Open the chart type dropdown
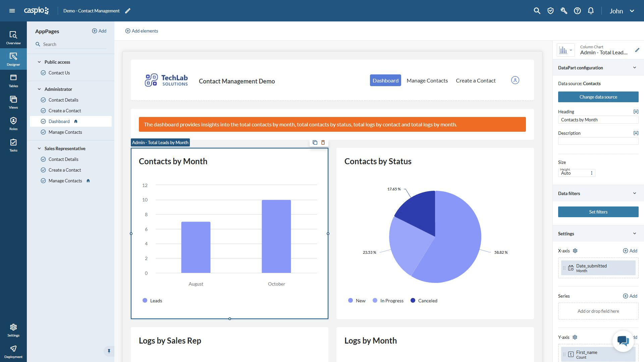This screenshot has height=362, width=644. 566,50
